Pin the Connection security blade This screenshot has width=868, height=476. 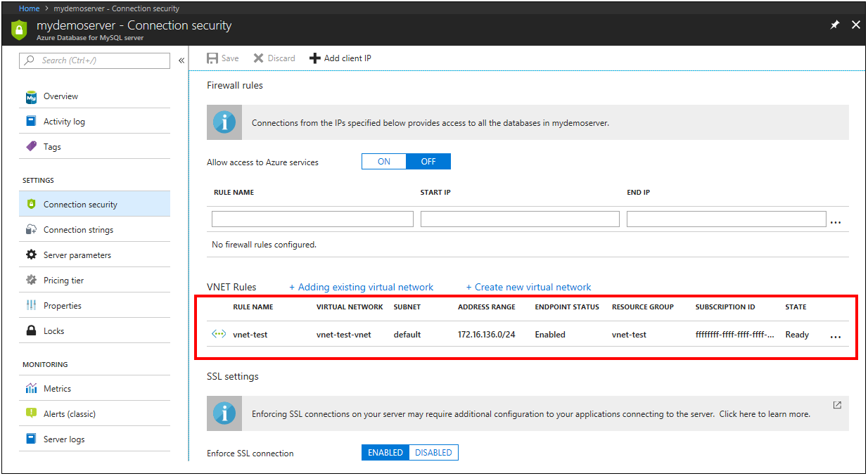(x=834, y=24)
